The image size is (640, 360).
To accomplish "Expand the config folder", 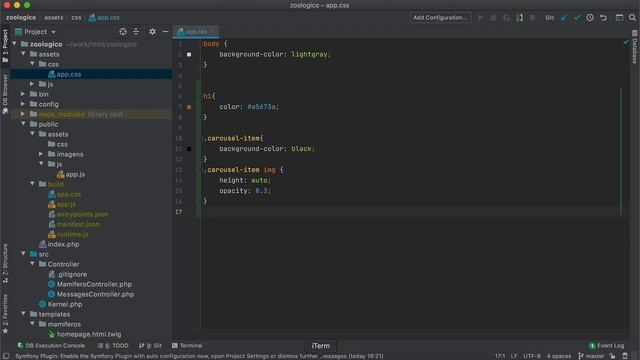I will point(23,104).
